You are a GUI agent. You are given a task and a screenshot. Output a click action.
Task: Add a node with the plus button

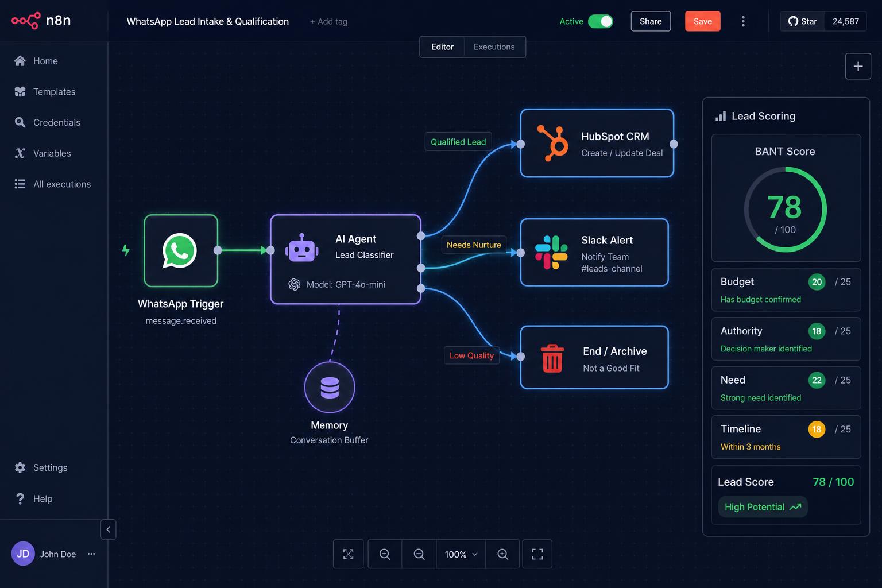[858, 66]
